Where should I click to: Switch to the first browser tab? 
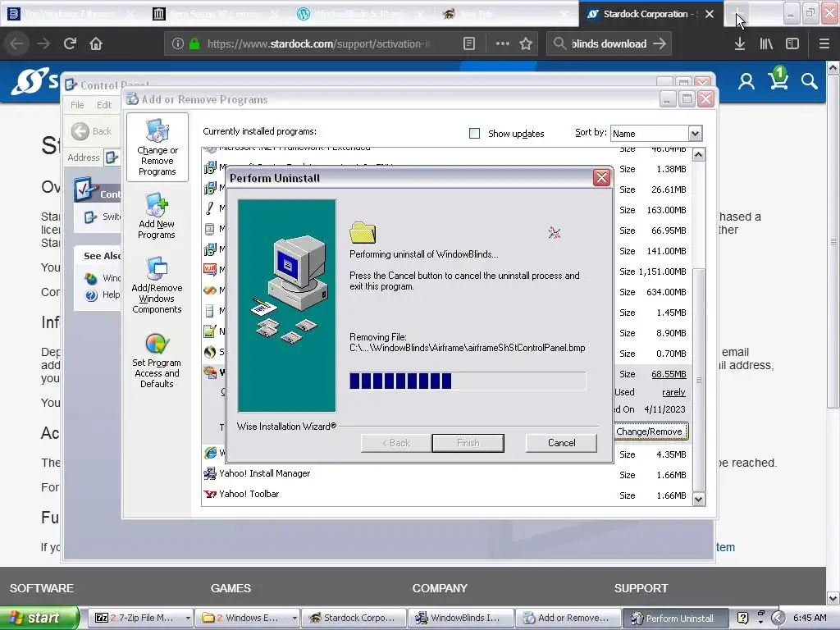coord(71,14)
